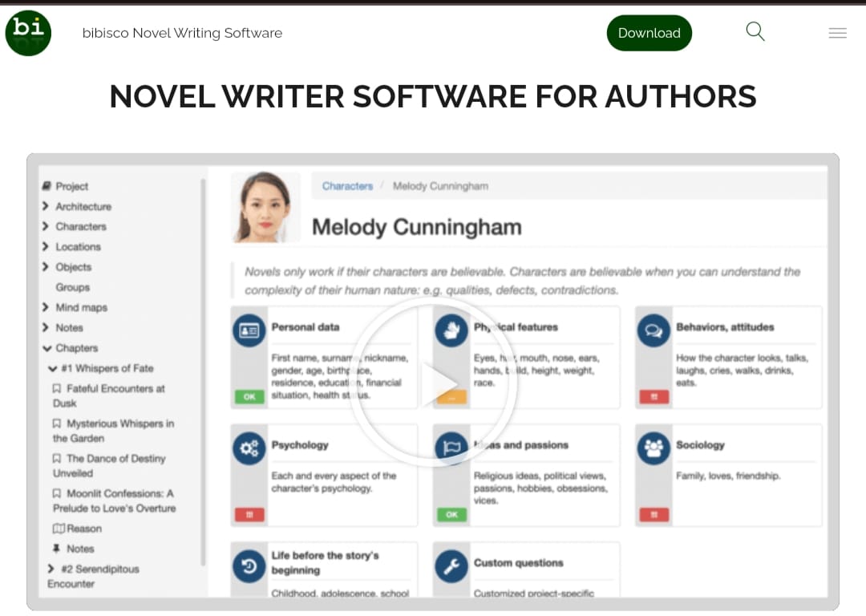Click the red status badge under Psychology
Image resolution: width=866 pixels, height=616 pixels.
pos(249,515)
